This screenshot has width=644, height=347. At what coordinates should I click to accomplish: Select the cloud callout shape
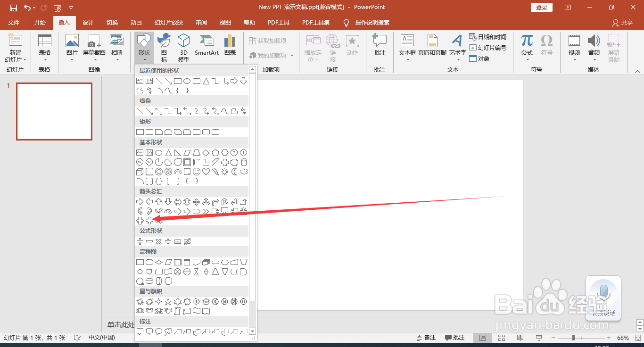168,332
